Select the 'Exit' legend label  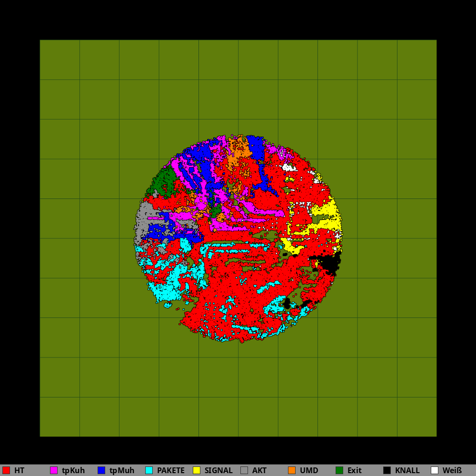(355, 471)
